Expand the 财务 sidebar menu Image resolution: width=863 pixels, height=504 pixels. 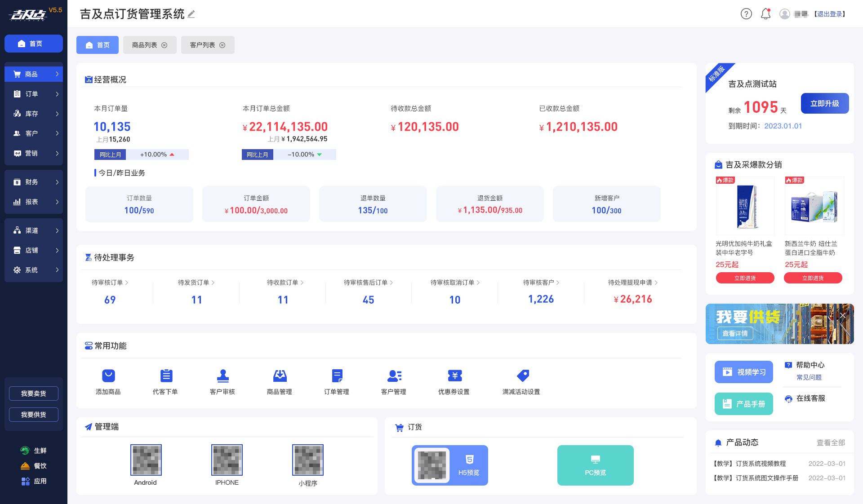(34, 182)
